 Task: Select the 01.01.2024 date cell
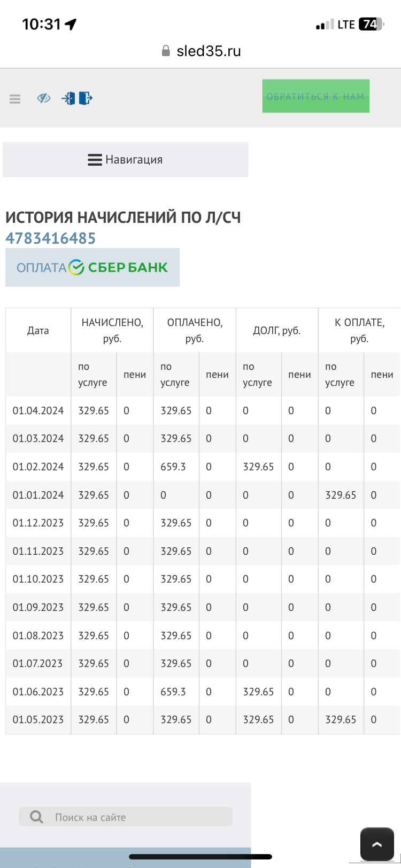(38, 495)
